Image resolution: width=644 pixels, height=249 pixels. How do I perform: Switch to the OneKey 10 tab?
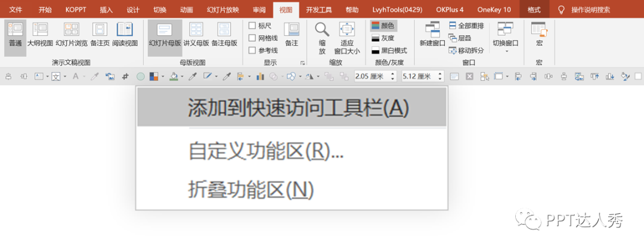(x=494, y=10)
